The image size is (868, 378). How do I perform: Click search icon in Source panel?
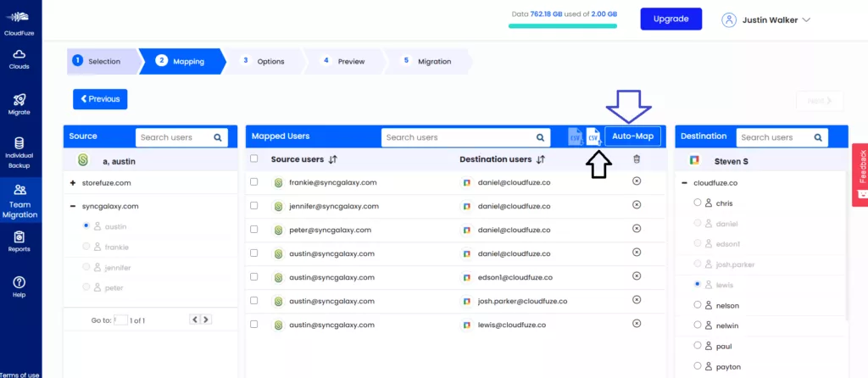[218, 137]
